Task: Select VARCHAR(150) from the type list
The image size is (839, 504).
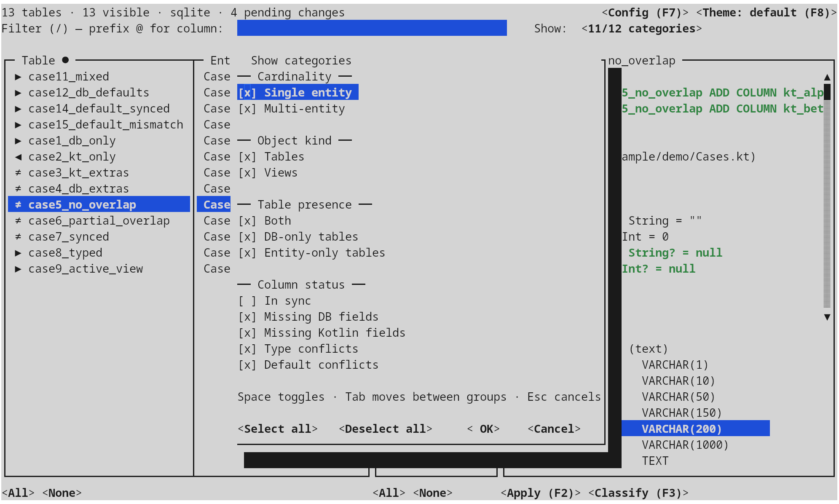Action: pos(682,413)
